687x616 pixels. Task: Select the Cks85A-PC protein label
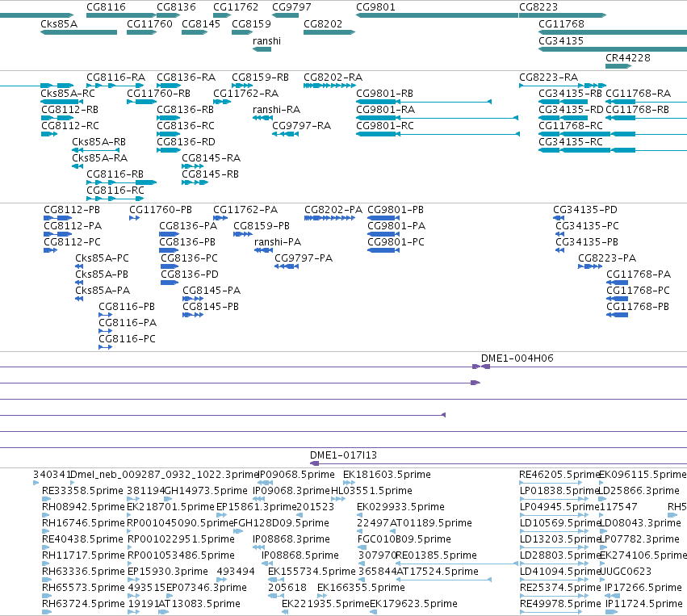102,258
